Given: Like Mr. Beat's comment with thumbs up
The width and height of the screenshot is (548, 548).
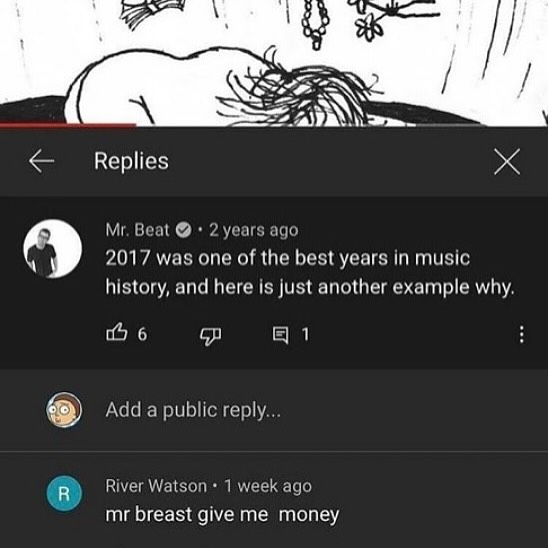Looking at the screenshot, I should (x=116, y=332).
